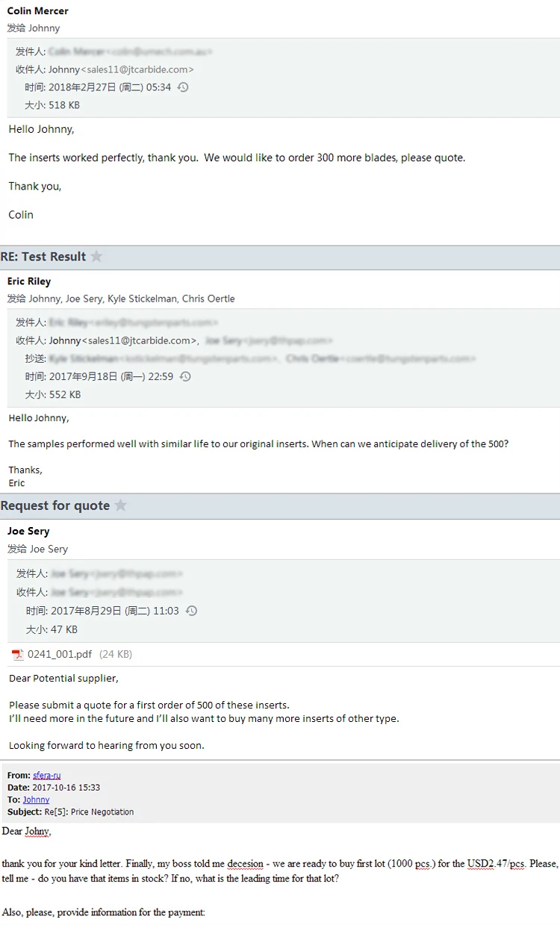This screenshot has width=560, height=925.
Task: Select sender name Colin Mercer
Action: click(x=37, y=11)
